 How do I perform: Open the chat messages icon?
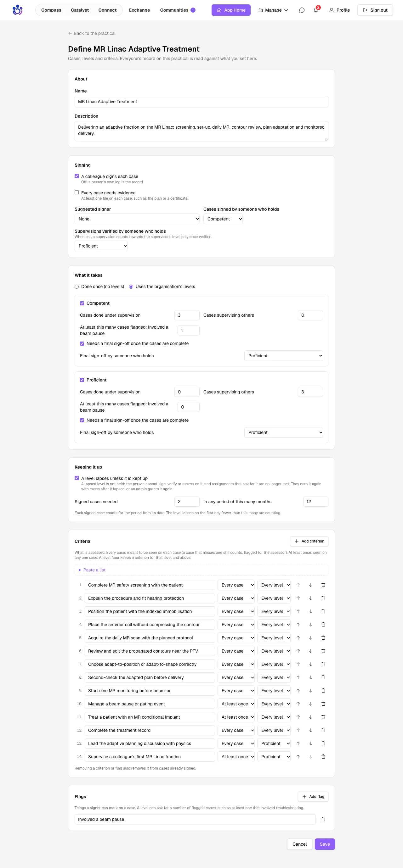click(x=302, y=10)
